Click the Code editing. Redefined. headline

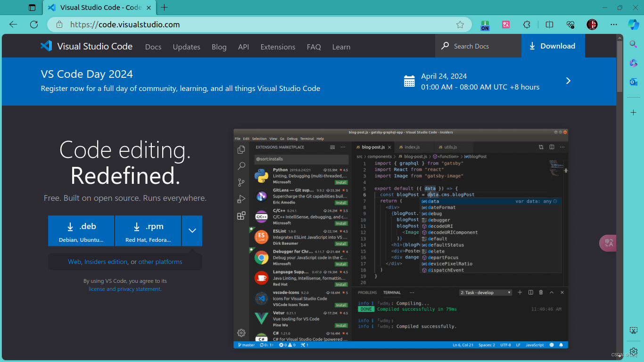pyautogui.click(x=125, y=163)
